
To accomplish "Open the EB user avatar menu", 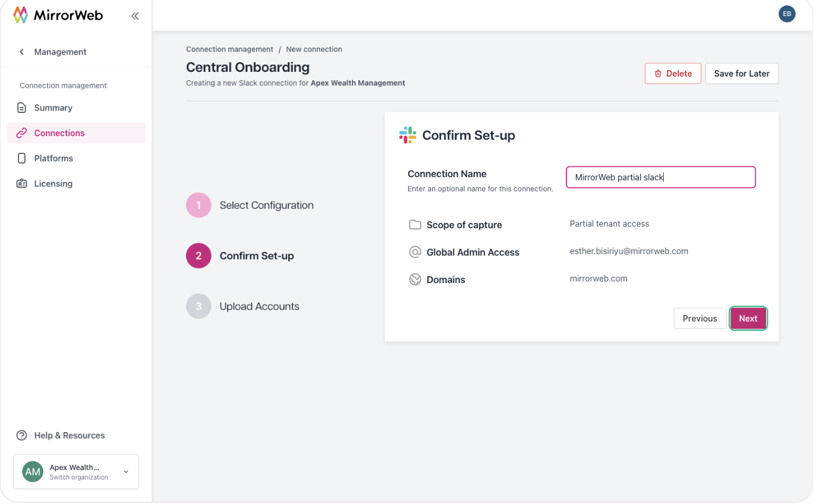I will click(787, 14).
